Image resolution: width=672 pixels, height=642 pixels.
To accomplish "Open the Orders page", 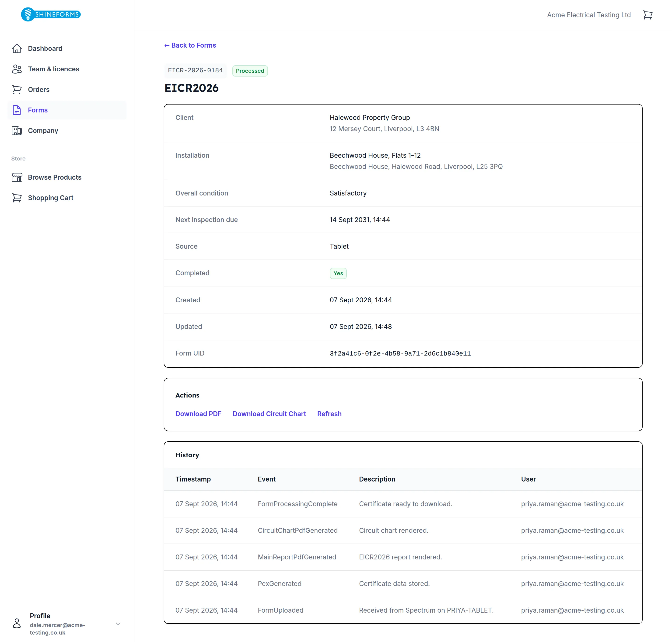I will pos(67,90).
